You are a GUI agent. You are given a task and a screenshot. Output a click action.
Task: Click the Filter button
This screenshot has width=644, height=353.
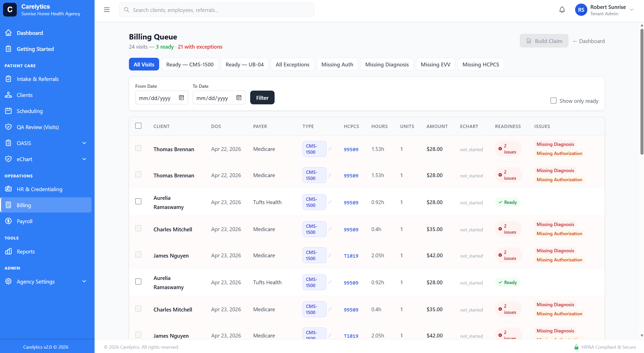click(262, 97)
